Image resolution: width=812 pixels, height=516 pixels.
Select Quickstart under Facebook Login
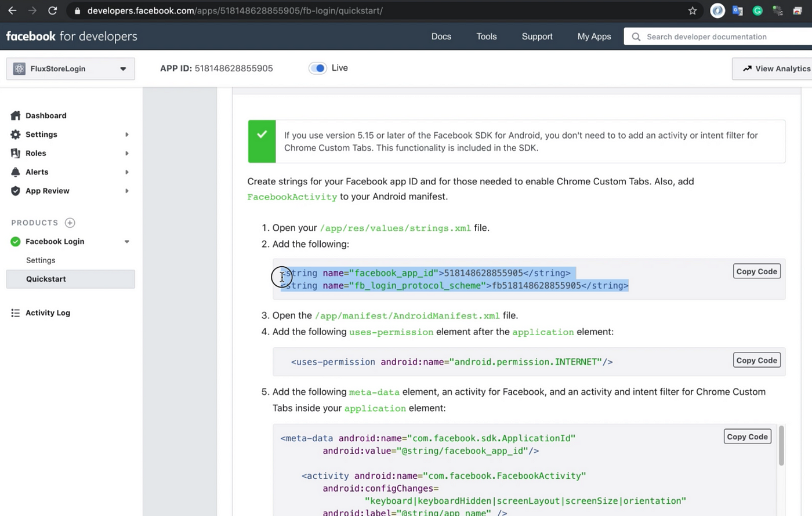coord(71,279)
